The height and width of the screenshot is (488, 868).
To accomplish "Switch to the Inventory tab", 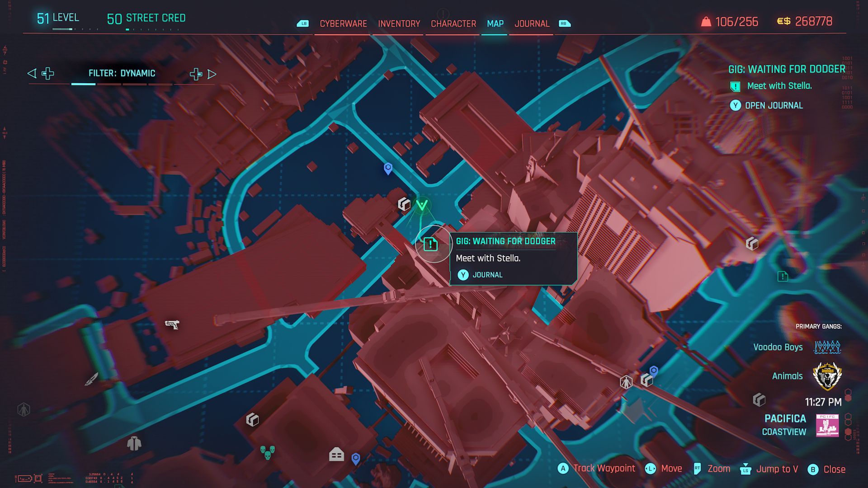I will (x=399, y=23).
